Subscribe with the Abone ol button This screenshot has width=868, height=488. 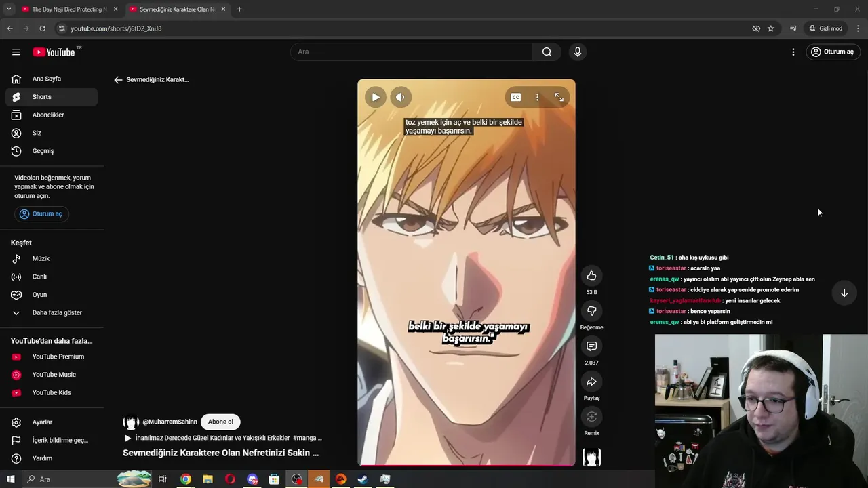pos(220,422)
